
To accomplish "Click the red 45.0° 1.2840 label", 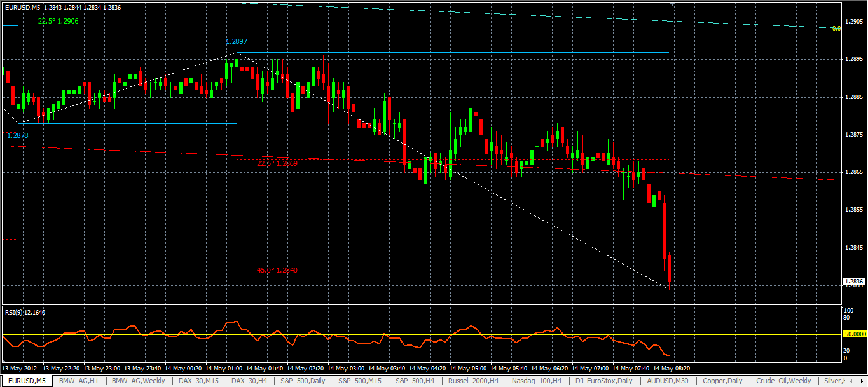I will pos(277,270).
